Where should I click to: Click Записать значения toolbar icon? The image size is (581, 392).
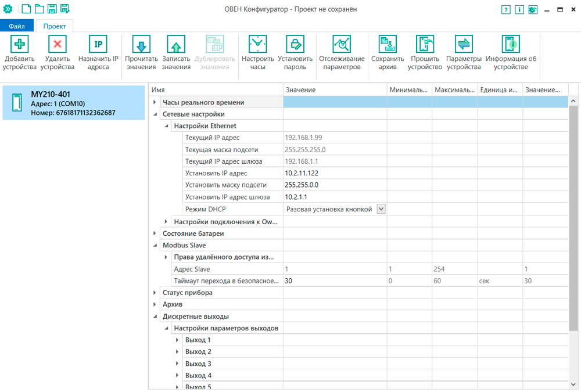point(176,45)
